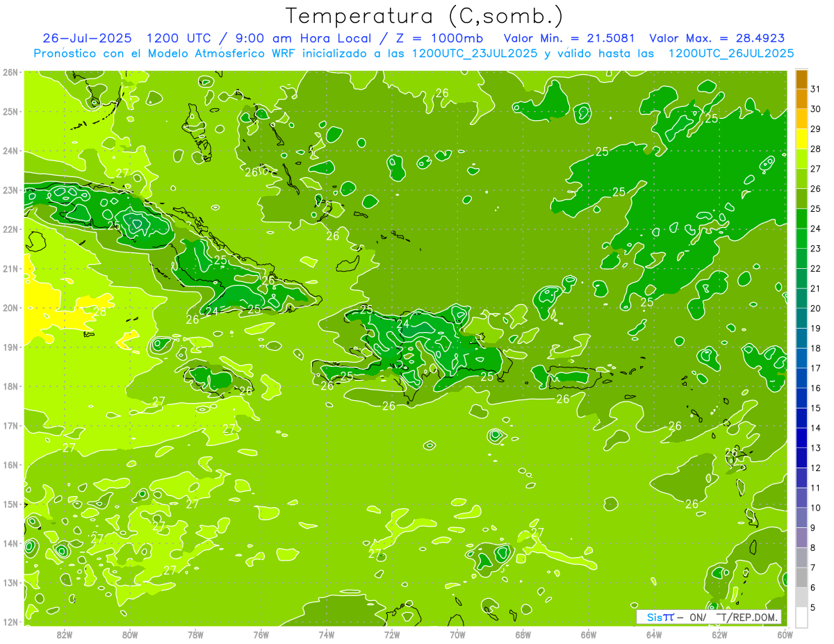Click 'Valor Min. = 21.5081' text
This screenshot has width=834, height=644.
pos(569,38)
